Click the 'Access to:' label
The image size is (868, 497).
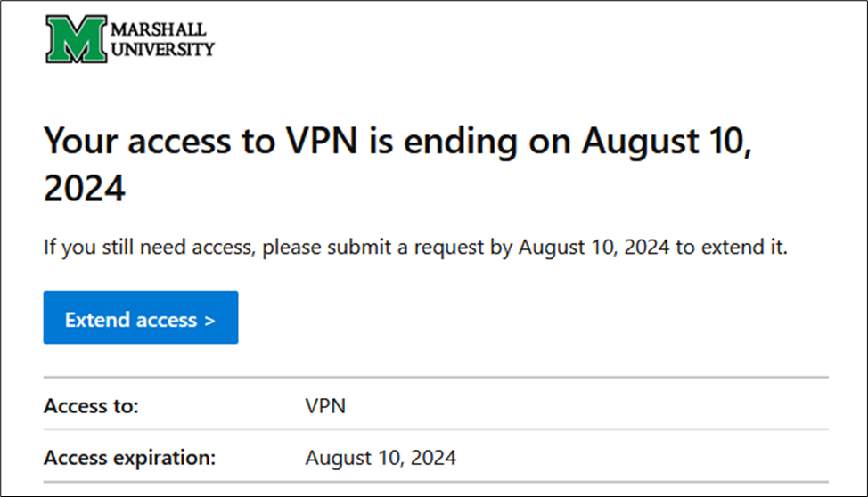[x=91, y=406]
